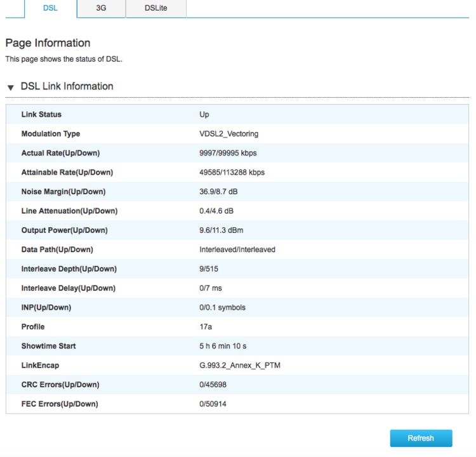This screenshot has width=476, height=457.
Task: Click the Page Information heading
Action: coord(48,43)
